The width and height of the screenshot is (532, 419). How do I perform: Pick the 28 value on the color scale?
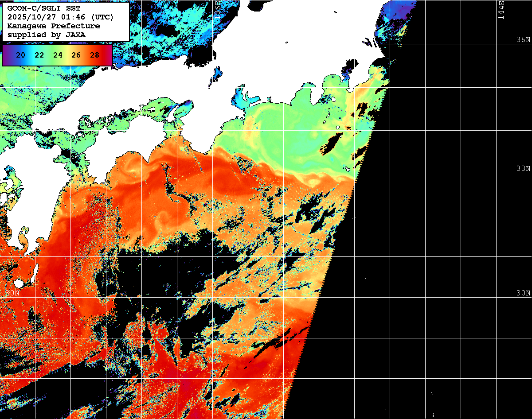[94, 55]
